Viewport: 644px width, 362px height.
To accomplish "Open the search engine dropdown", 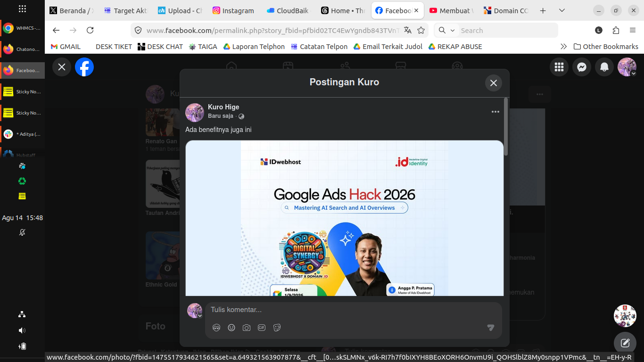I will (446, 30).
